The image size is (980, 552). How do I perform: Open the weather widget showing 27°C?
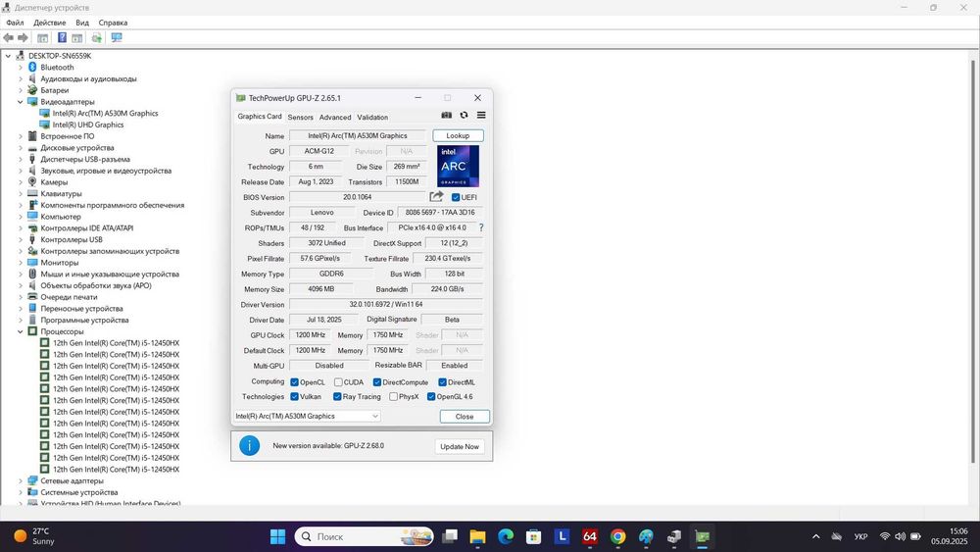(x=34, y=536)
